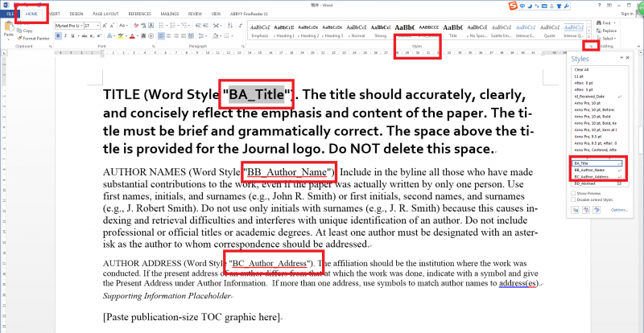Open the ABBYY FineReader 11 tab
This screenshot has width=644, height=333.
250,14
